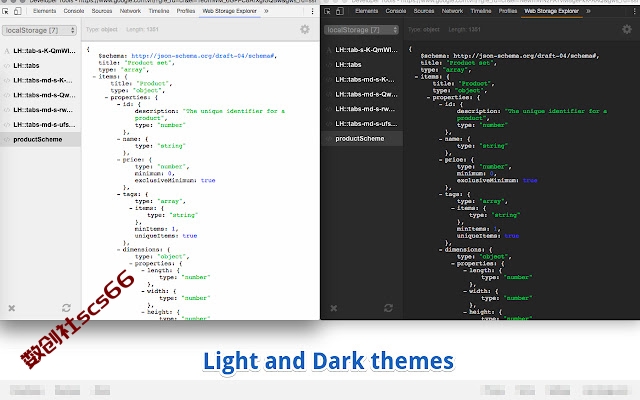This screenshot has height=400, width=640.
Task: Select LH::tabs-md-s-K- key in light window
Action: pos(40,80)
